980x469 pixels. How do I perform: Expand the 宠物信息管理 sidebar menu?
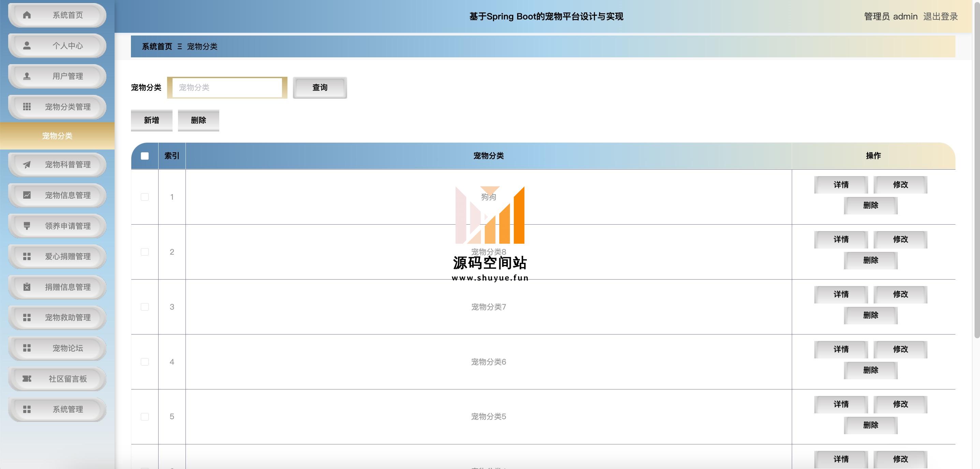point(57,195)
